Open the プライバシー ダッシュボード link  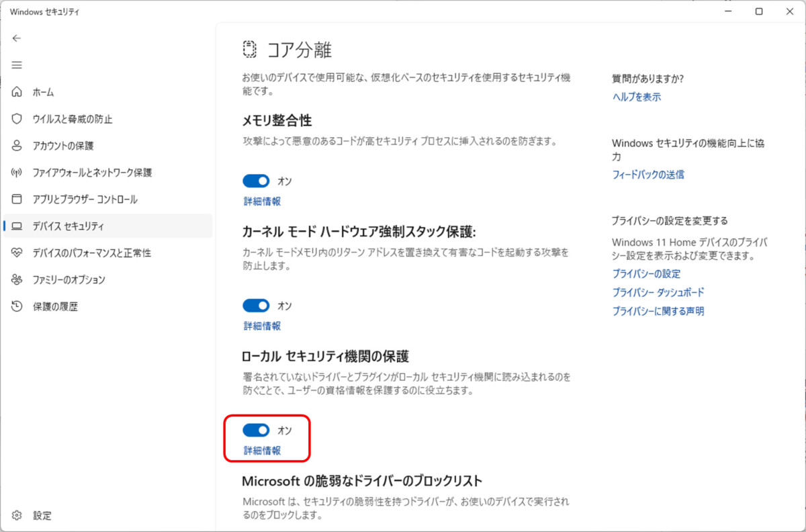point(658,293)
